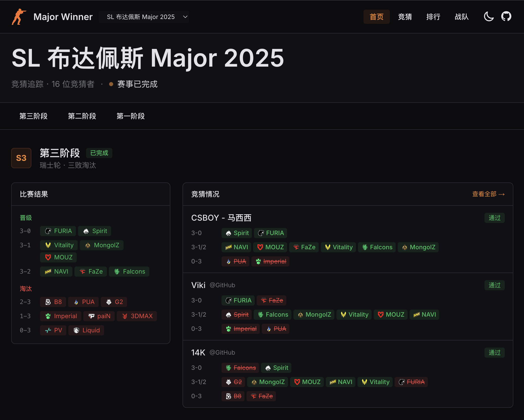
Task: Click the FURIA badge in the 晋级 3-0 row
Action: click(58, 231)
